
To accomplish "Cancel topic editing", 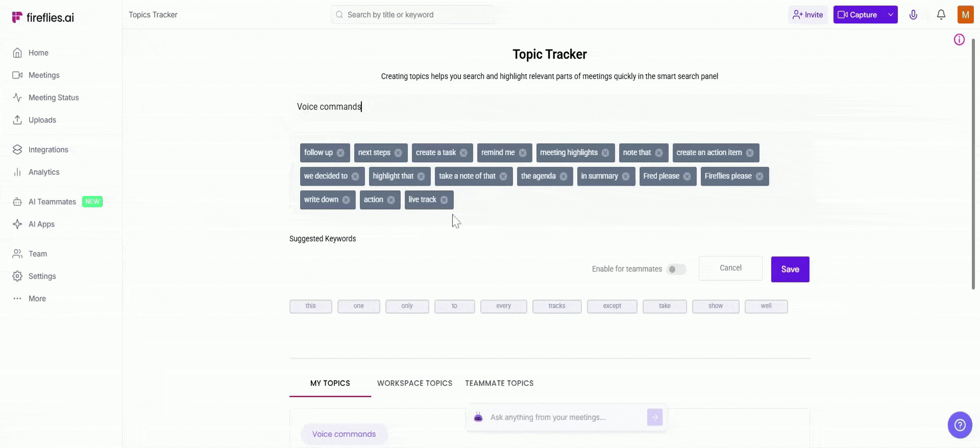I will [x=730, y=268].
